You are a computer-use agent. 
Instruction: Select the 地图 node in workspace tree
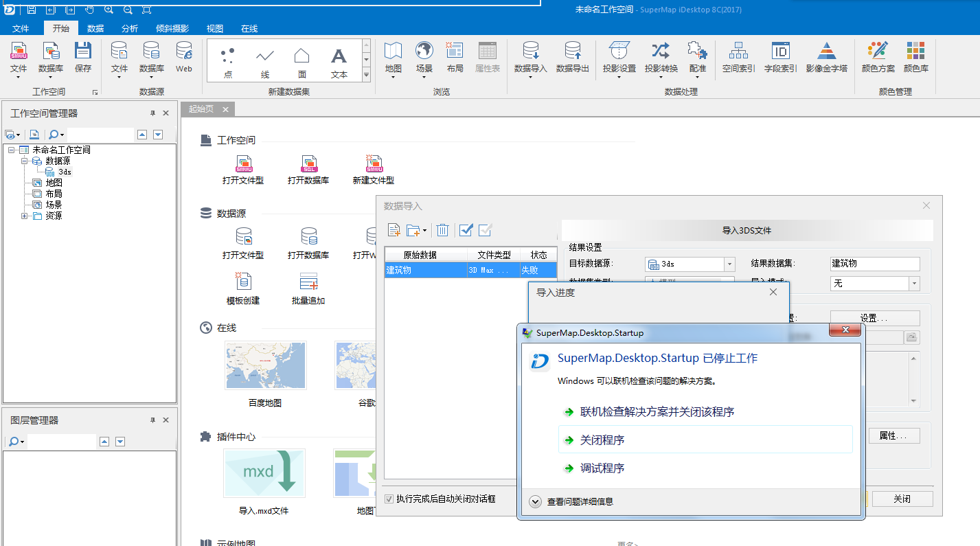(x=54, y=183)
